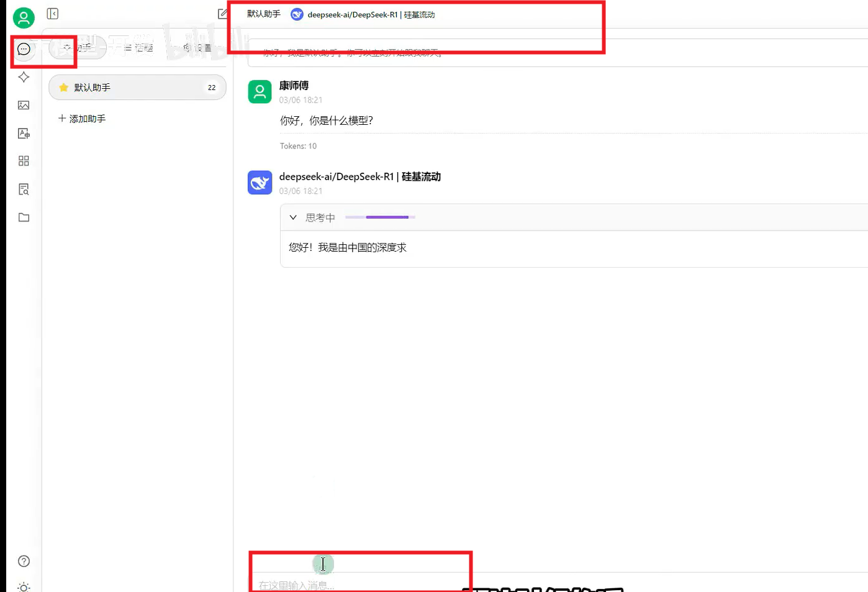Click the deepseek-ai/DeepSeek-R1 | 硅基流动 reply heading
The width and height of the screenshot is (868, 592).
click(360, 176)
